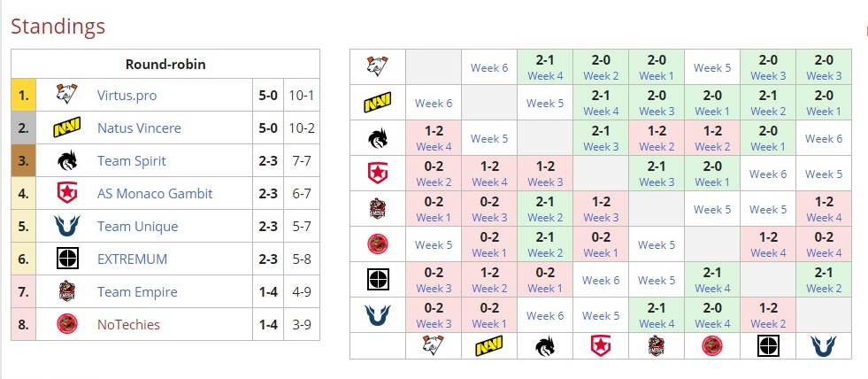Click Team Unique logo in standings list
Image resolution: width=868 pixels, height=379 pixels.
point(66,227)
